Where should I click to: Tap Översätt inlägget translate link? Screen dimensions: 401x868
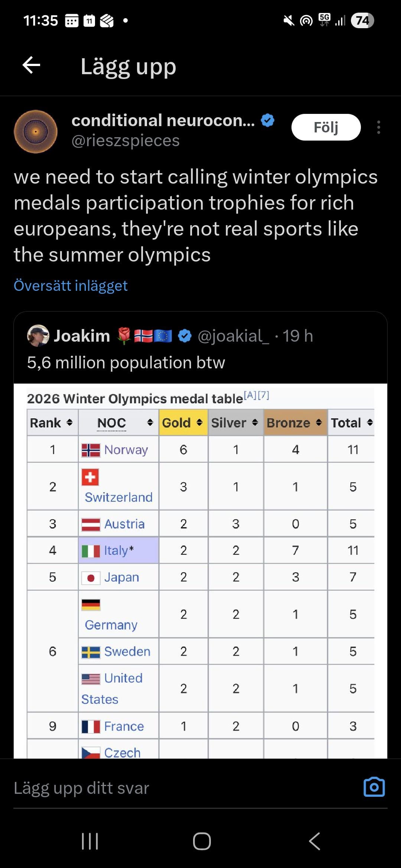tap(71, 286)
